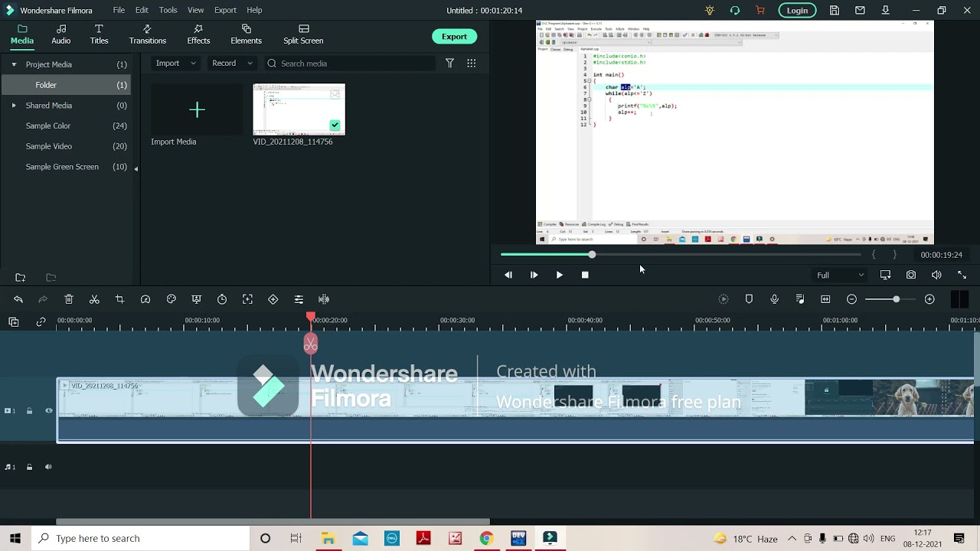Open the Tools menu
980x551 pixels.
tap(168, 10)
